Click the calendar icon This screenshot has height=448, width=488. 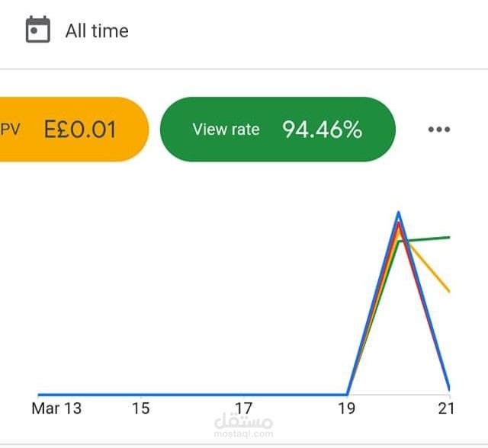coord(37,29)
